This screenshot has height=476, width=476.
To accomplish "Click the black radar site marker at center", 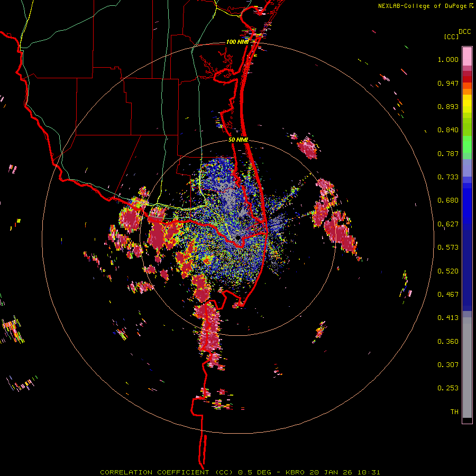I will (x=239, y=237).
